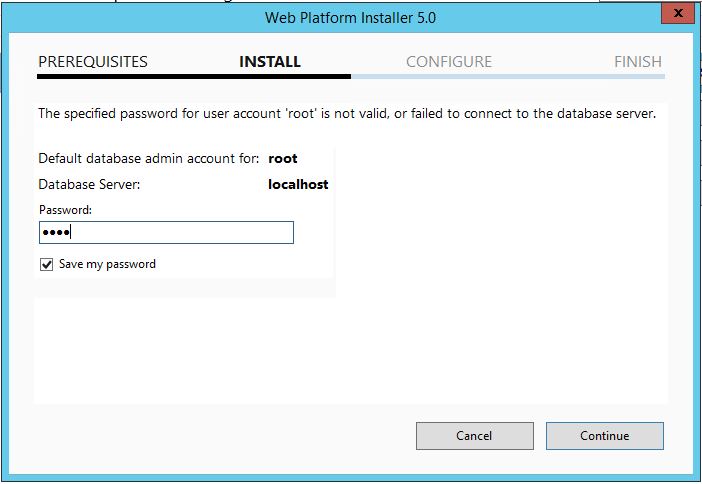Focus the Password input field
This screenshot has width=702, height=484.
coord(166,233)
